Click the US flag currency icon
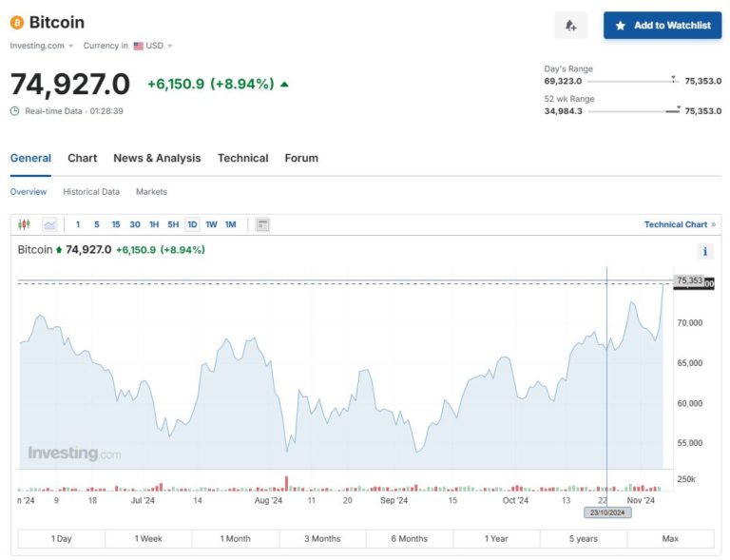Screen dimensions: 730x560 [x=138, y=46]
